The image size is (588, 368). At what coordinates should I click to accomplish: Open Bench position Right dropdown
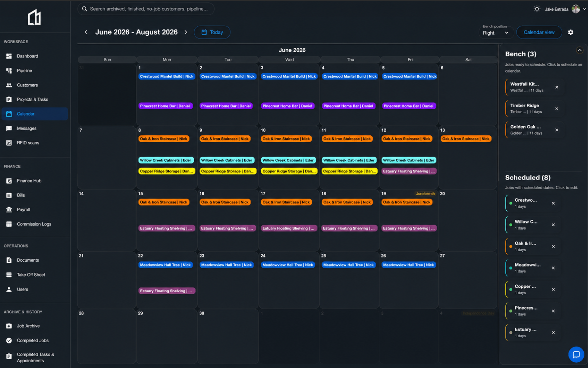496,33
